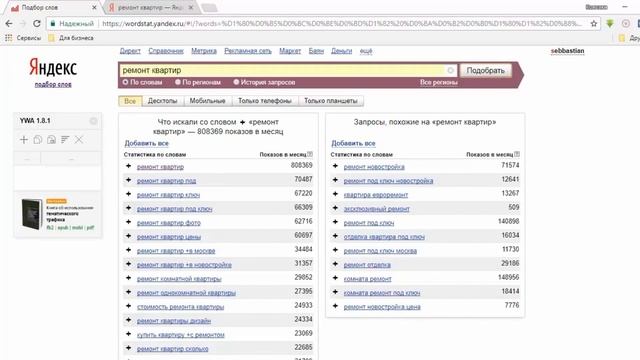Click the plus icon in YWA panel
The height and width of the screenshot is (360, 640).
tap(24, 140)
